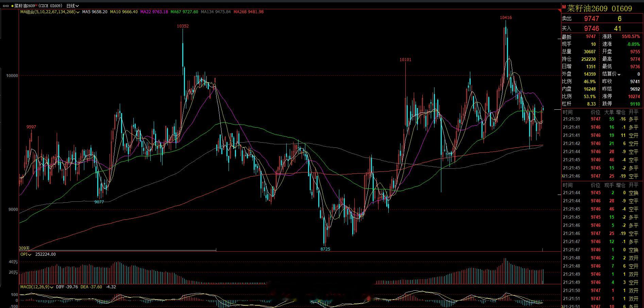Click the 日增 value 1351

click(x=591, y=67)
